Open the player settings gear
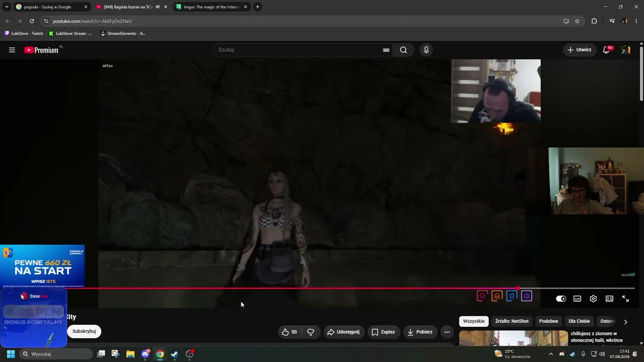 (x=593, y=299)
